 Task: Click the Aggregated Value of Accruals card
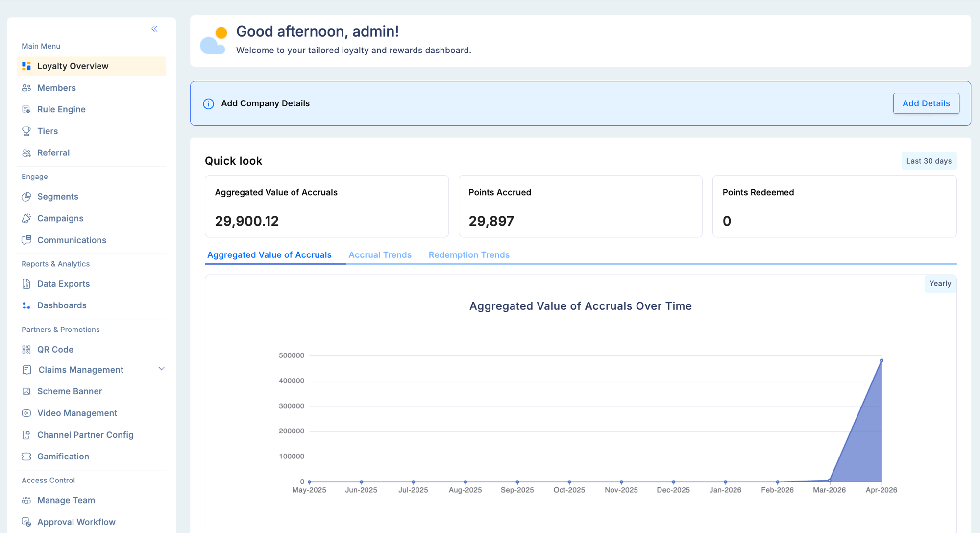pos(327,206)
